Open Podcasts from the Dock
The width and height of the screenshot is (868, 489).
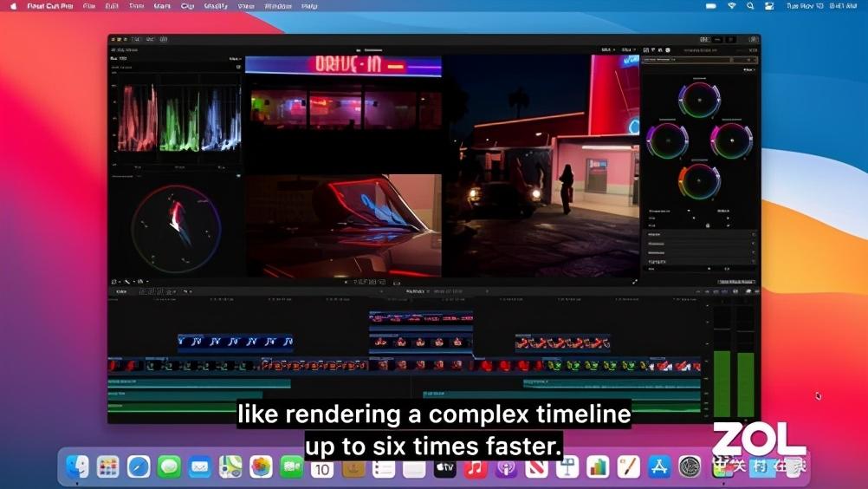click(x=506, y=466)
